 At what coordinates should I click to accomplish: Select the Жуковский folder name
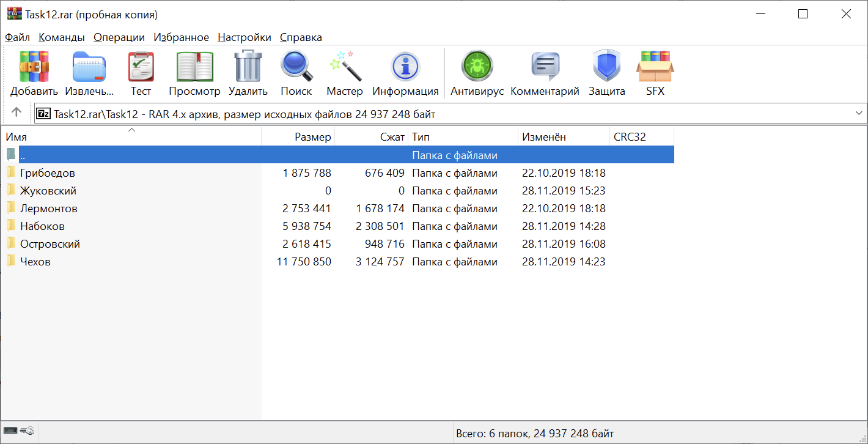tap(48, 191)
